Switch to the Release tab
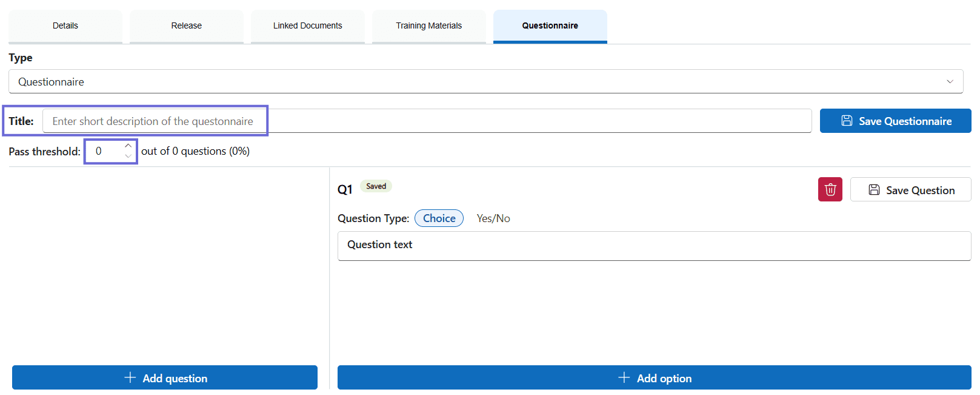This screenshot has height=395, width=980. (x=187, y=26)
